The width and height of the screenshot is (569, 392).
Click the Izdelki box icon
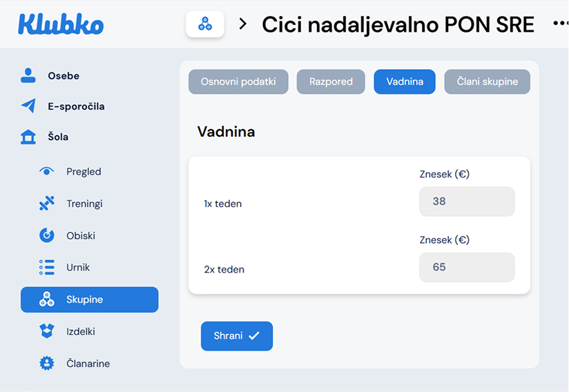point(46,331)
